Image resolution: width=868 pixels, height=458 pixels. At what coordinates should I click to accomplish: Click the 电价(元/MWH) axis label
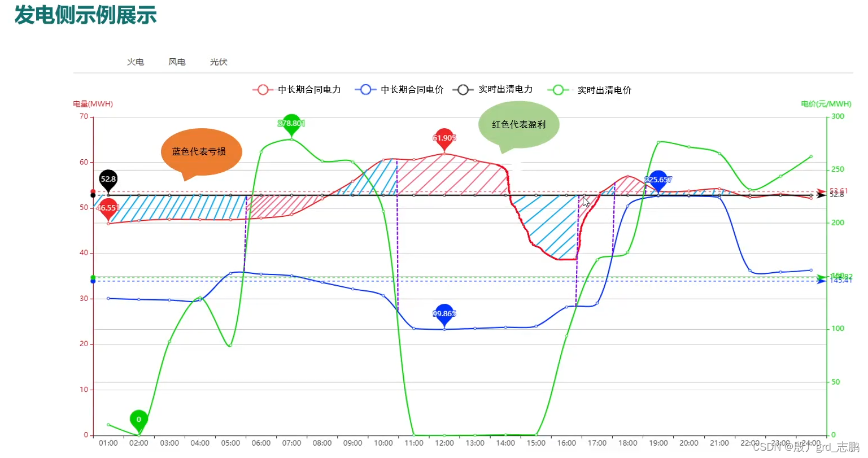point(826,104)
